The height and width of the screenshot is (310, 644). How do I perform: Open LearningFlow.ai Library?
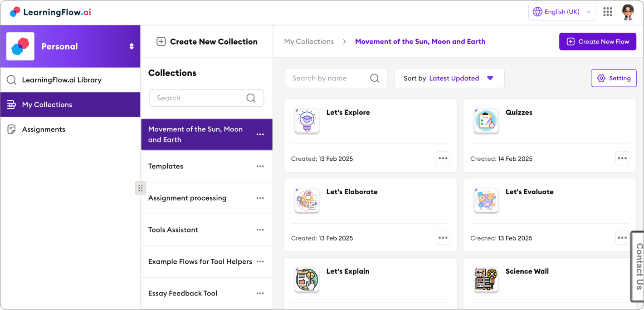(x=70, y=80)
